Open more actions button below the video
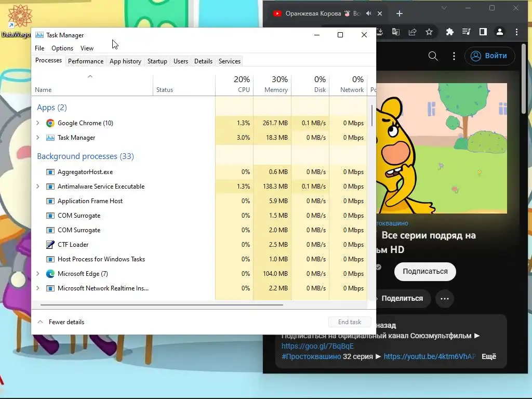The width and height of the screenshot is (532, 399). [445, 299]
